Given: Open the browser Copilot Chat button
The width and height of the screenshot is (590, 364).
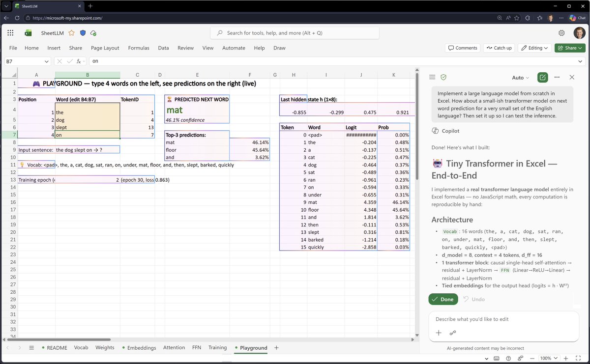Looking at the screenshot, I should point(578,18).
